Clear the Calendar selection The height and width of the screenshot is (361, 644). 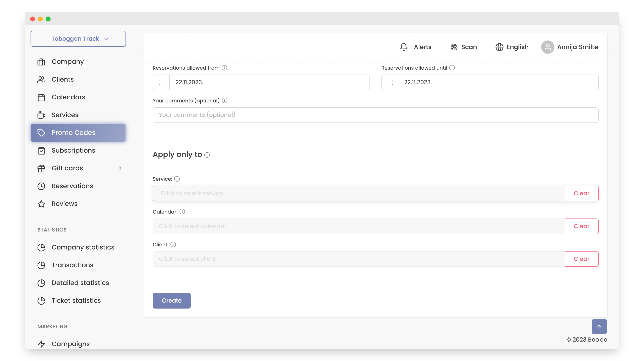581,226
